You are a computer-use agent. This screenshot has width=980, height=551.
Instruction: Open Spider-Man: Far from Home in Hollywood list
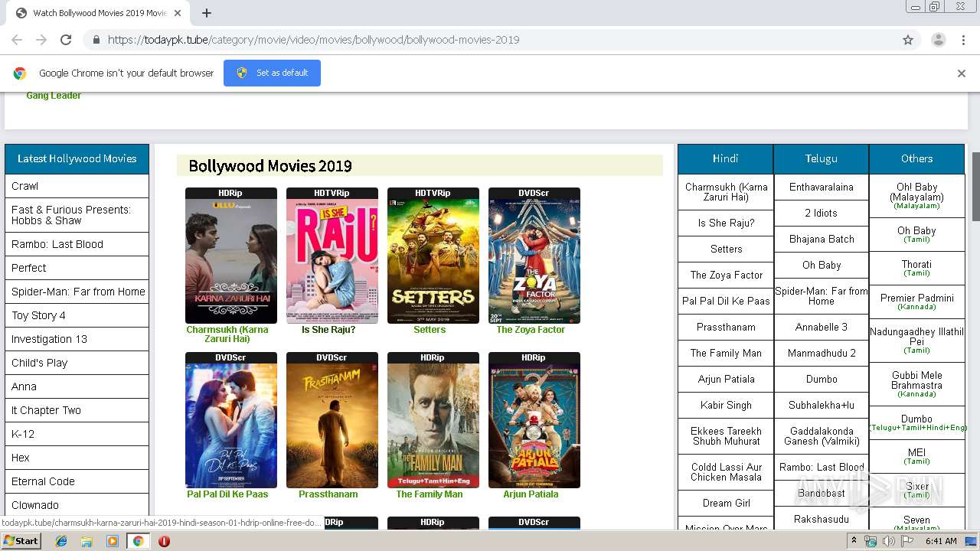[78, 292]
